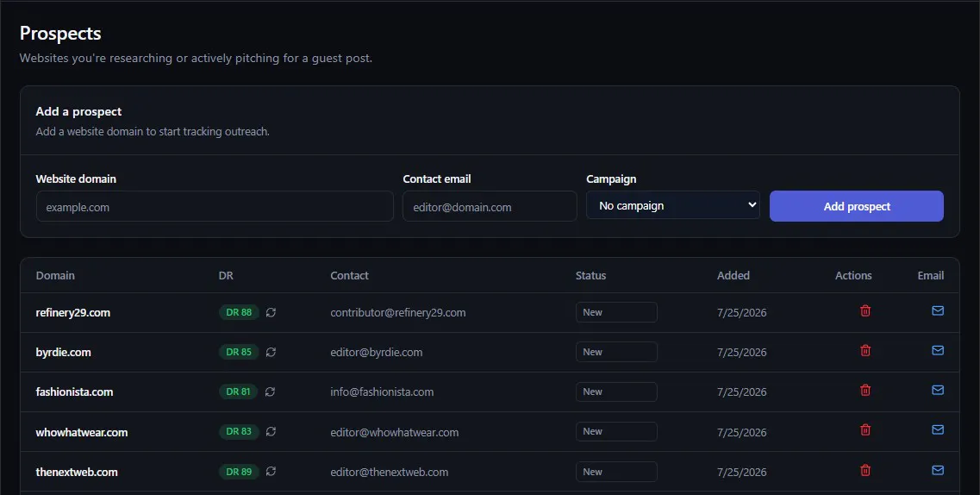The image size is (980, 495).
Task: Select the thenextweb.com domain name
Action: click(x=77, y=472)
